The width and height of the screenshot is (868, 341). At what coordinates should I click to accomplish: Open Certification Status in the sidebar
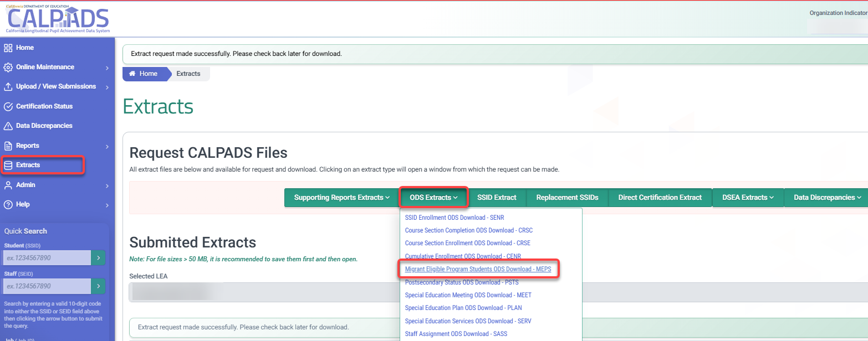[44, 106]
